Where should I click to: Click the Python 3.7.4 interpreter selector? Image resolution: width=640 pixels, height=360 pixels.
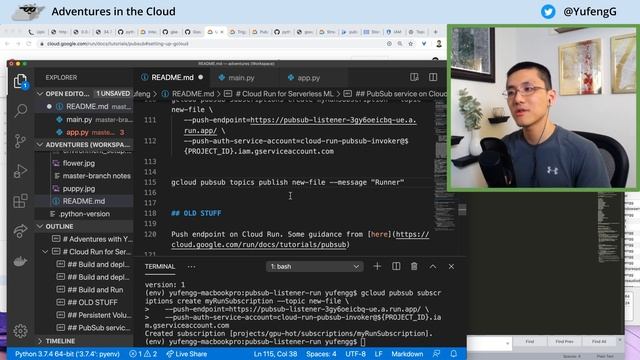coord(67,354)
